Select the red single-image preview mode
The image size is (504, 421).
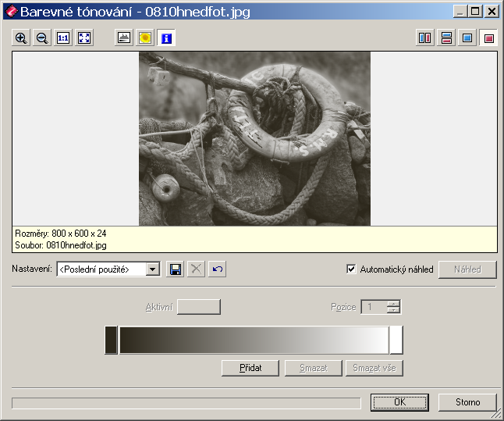coord(488,37)
